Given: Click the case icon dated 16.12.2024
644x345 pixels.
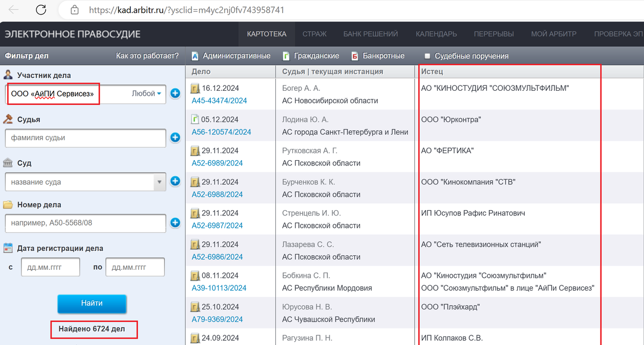Looking at the screenshot, I should [x=196, y=88].
